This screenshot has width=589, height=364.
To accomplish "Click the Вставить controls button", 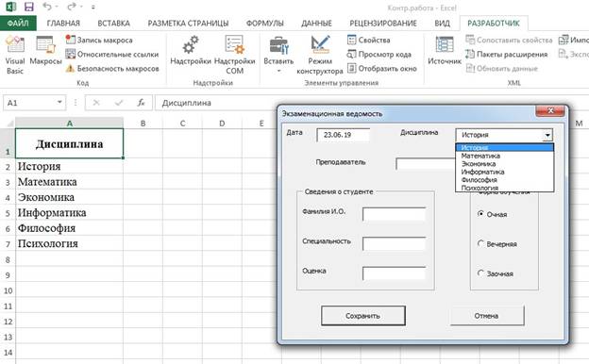I will pyautogui.click(x=278, y=55).
